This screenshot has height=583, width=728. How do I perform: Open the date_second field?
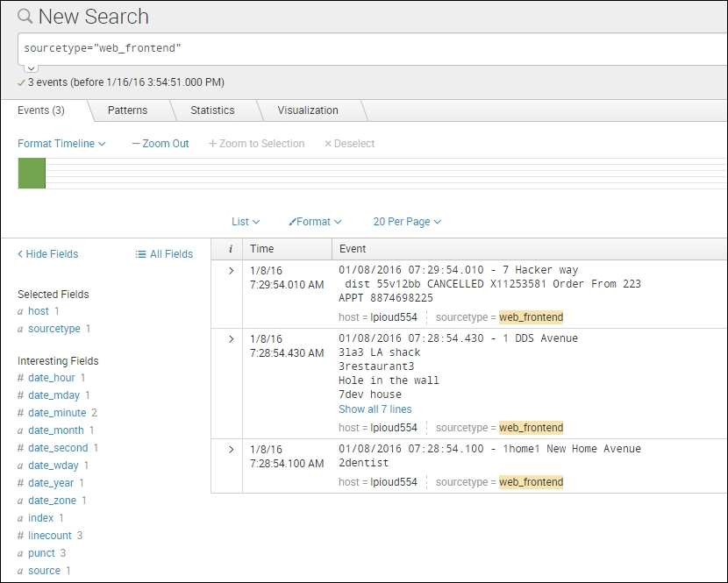coord(58,448)
